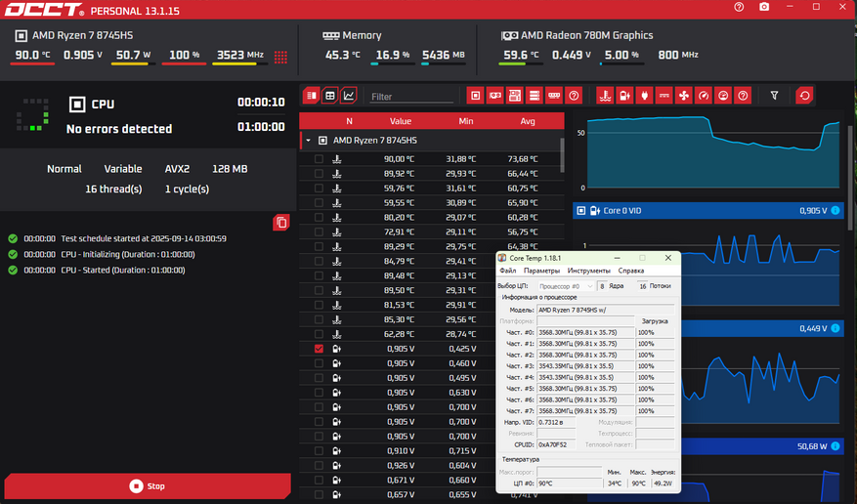Toggle the frequency gauge sensor type icon
The height and width of the screenshot is (504, 857).
coord(704,96)
